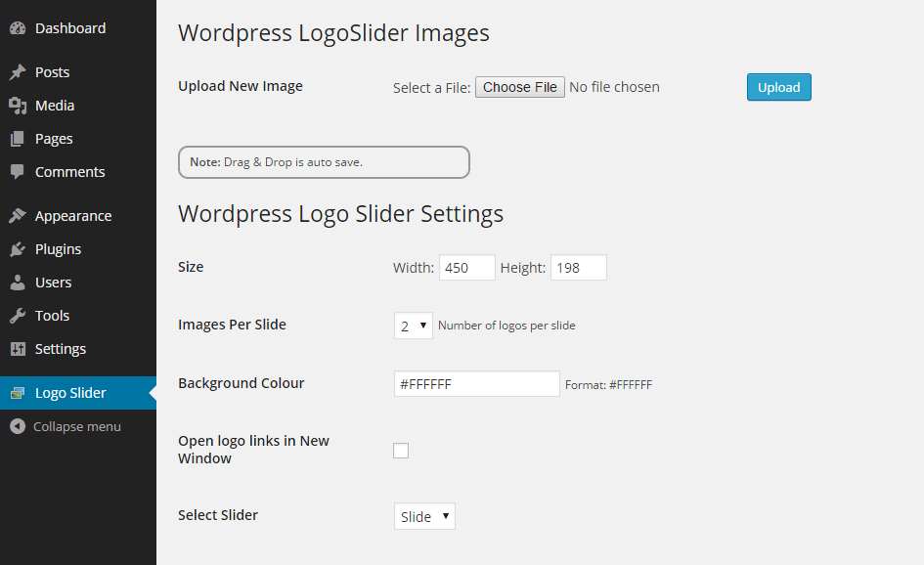Click the Appearance paintbrush icon
924x565 pixels.
click(x=18, y=216)
